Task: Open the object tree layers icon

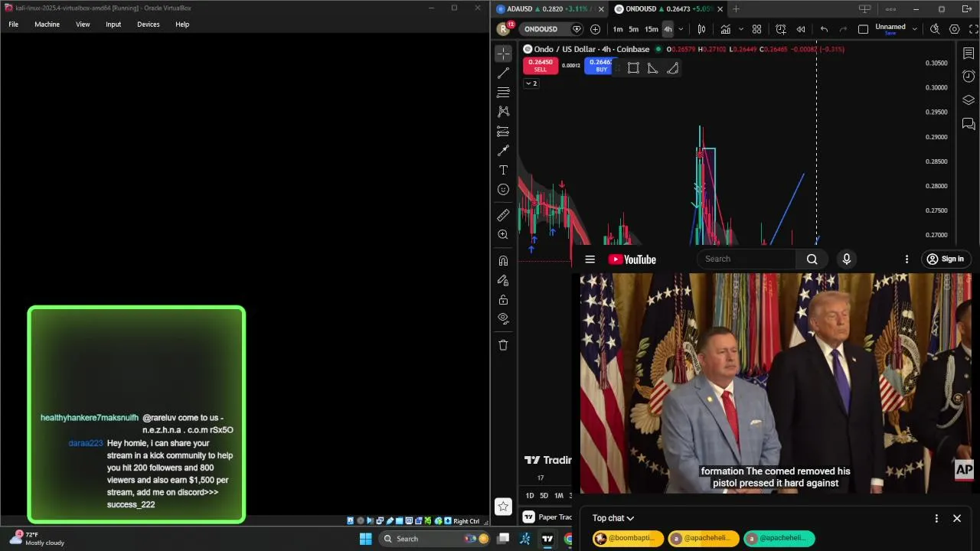Action: click(x=969, y=100)
